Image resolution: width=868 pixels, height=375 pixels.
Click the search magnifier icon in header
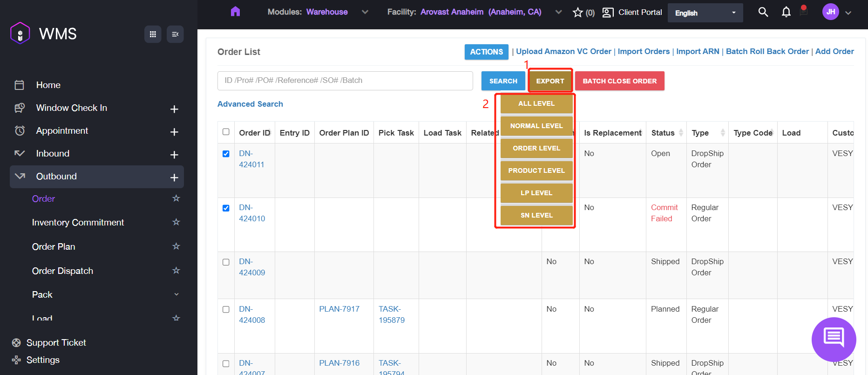[763, 12]
